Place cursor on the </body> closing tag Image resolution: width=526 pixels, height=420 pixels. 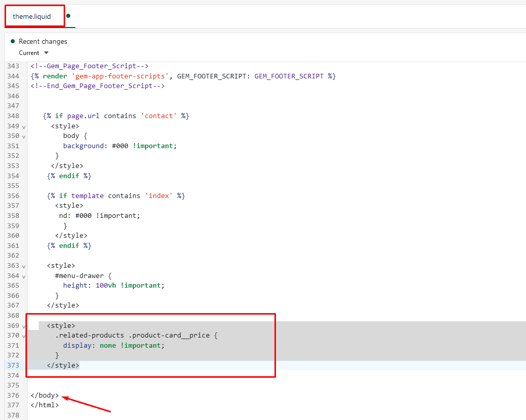point(45,395)
